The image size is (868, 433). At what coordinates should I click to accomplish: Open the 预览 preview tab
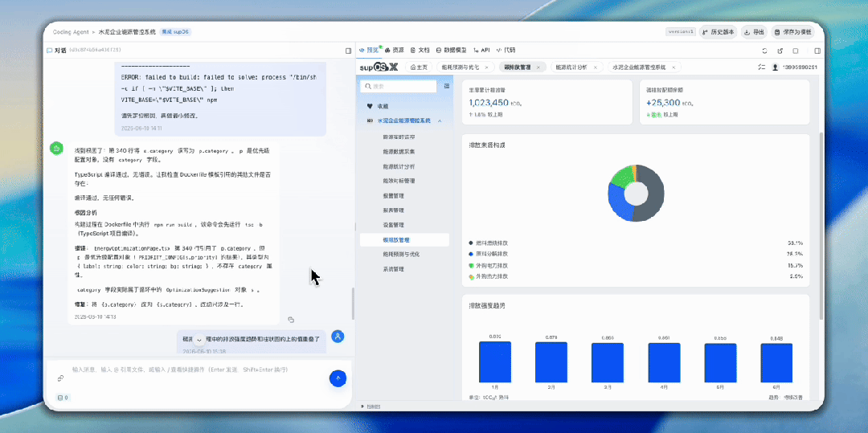[x=369, y=50]
